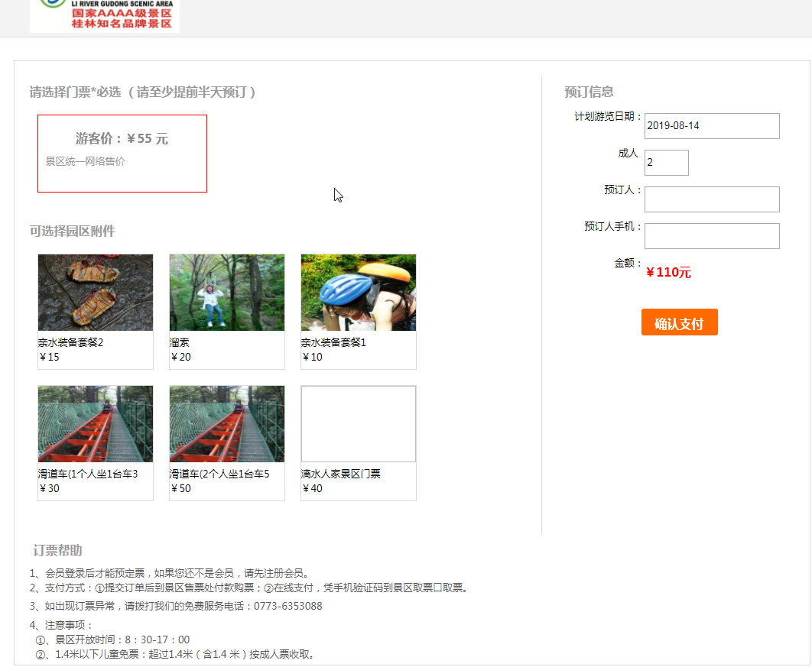Click the blank 滴水人家景区门票 image box
The height and width of the screenshot is (667, 812).
(x=359, y=424)
